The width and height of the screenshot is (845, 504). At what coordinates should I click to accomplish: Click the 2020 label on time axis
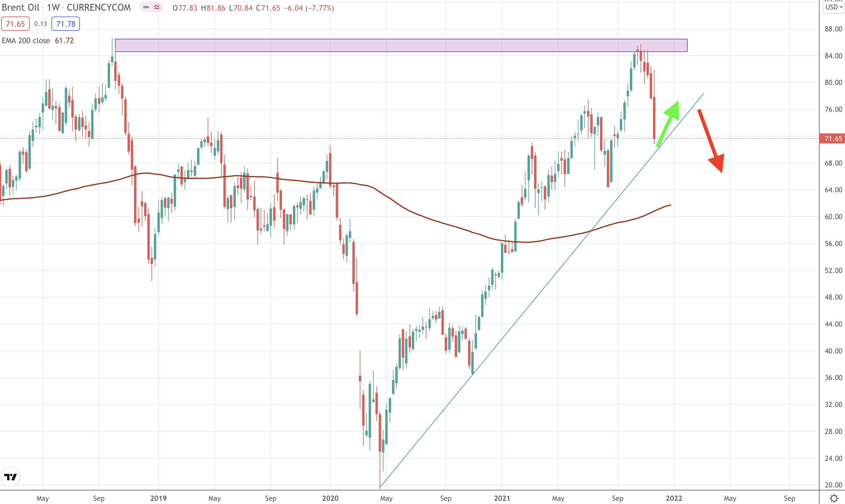[330, 498]
